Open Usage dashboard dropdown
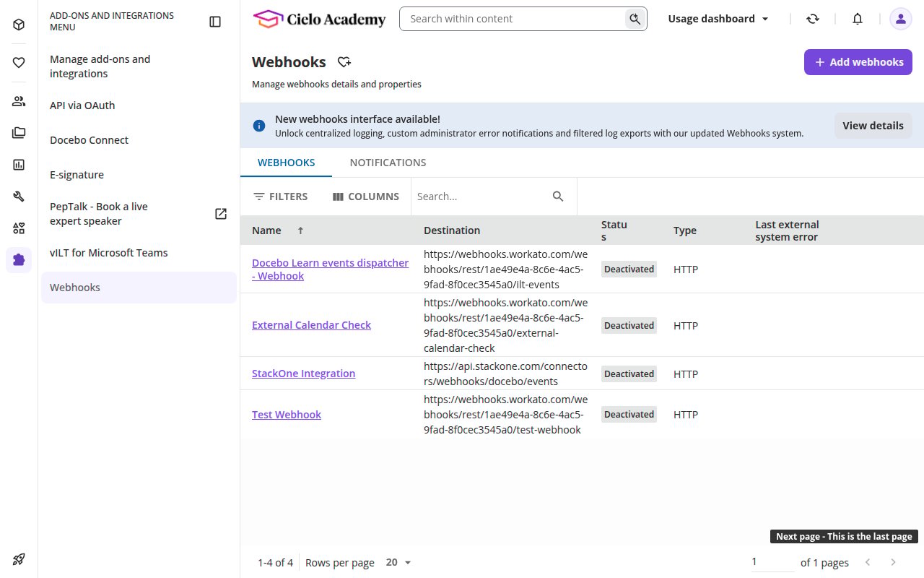Viewport: 924px width, 578px height. point(718,19)
